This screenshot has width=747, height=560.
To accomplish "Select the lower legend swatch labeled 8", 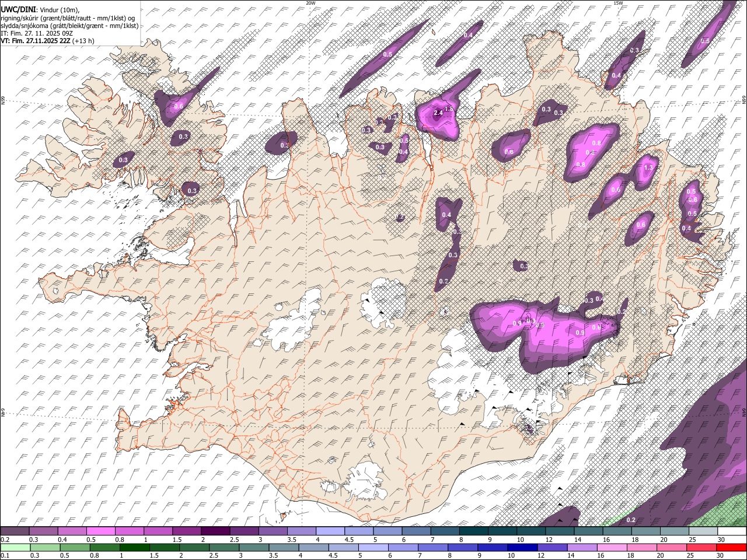I will 463,548.
